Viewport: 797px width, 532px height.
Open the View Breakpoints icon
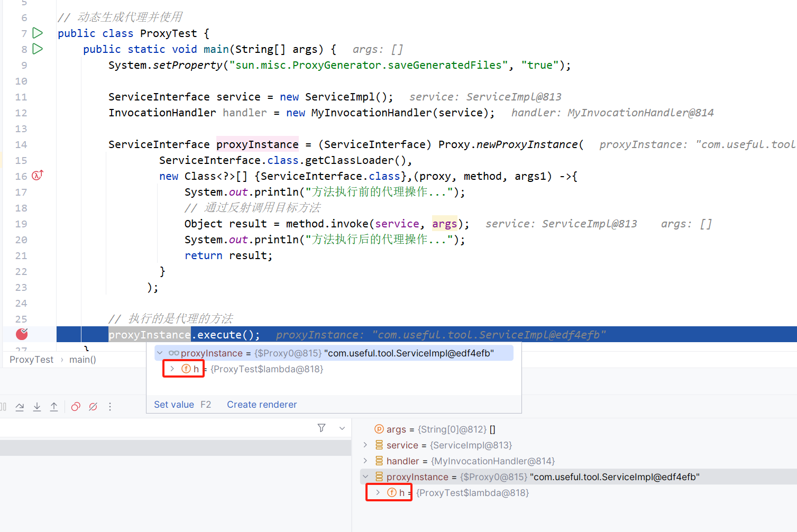[76, 407]
